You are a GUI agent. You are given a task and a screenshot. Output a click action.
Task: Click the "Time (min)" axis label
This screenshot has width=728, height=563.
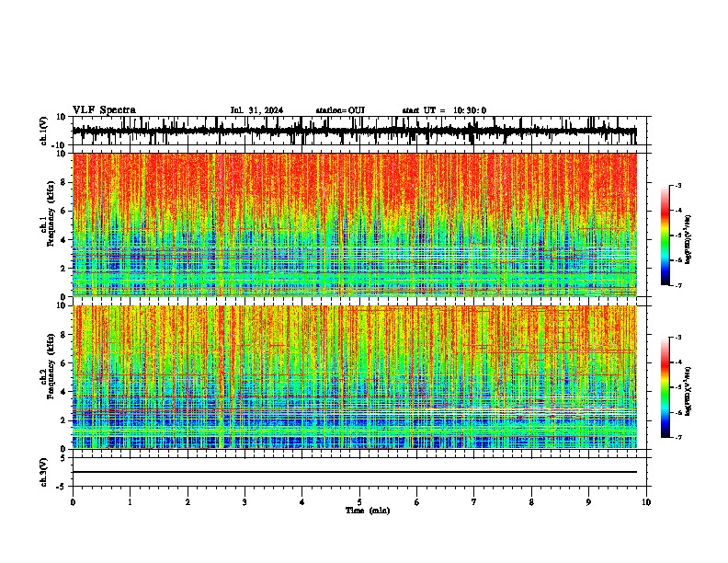[x=368, y=511]
